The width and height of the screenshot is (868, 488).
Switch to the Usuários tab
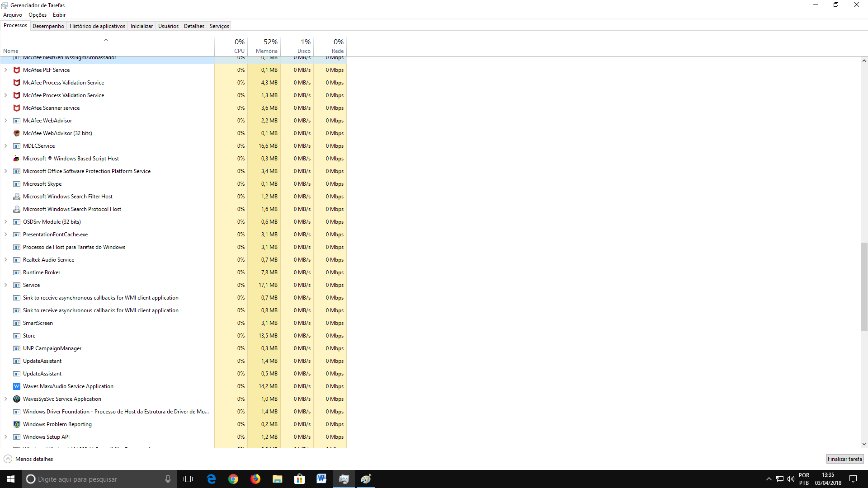(168, 26)
